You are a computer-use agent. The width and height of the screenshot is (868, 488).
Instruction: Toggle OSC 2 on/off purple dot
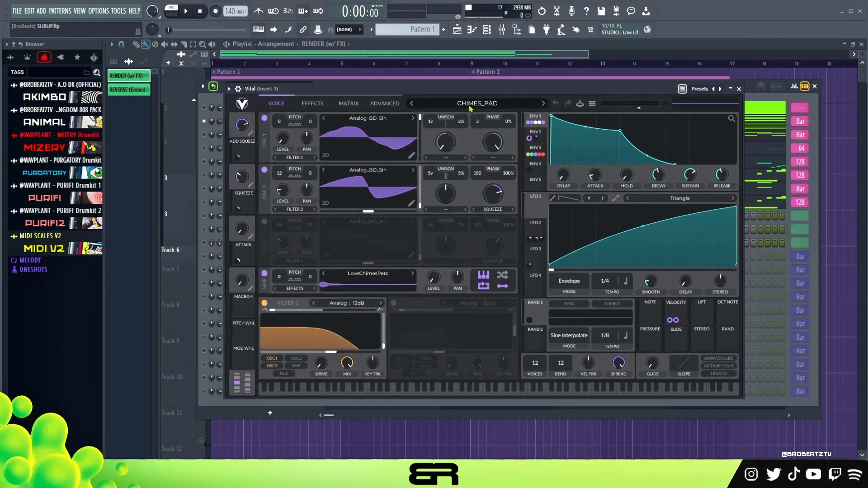(264, 170)
